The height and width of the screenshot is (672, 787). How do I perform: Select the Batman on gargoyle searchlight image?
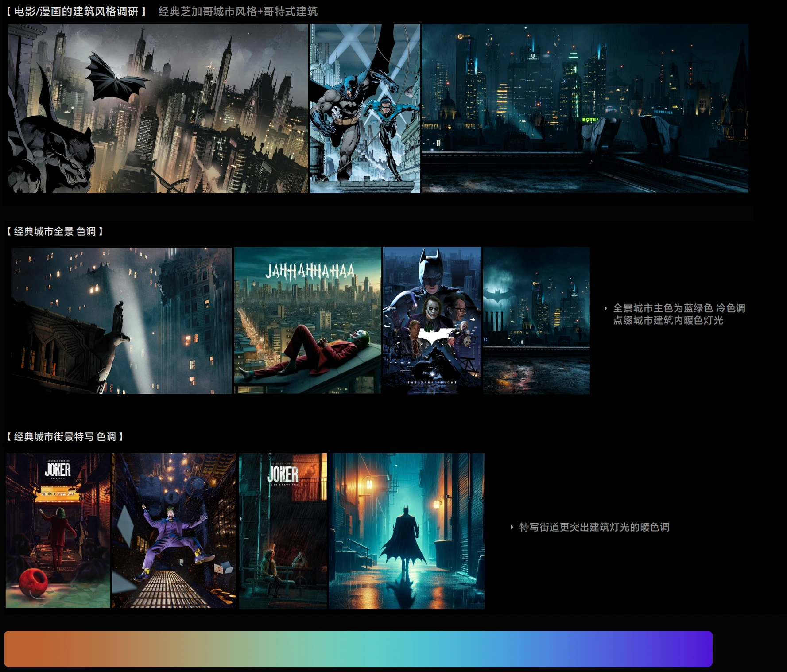pyautogui.click(x=121, y=321)
